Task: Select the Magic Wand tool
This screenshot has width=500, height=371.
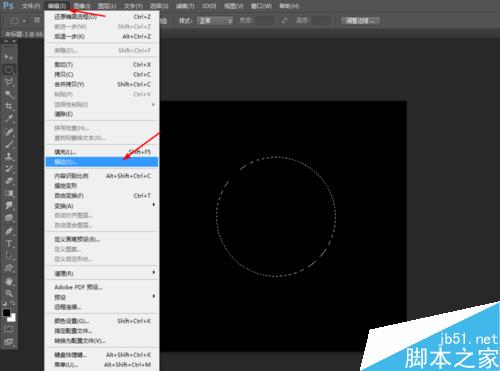Action: click(x=9, y=94)
